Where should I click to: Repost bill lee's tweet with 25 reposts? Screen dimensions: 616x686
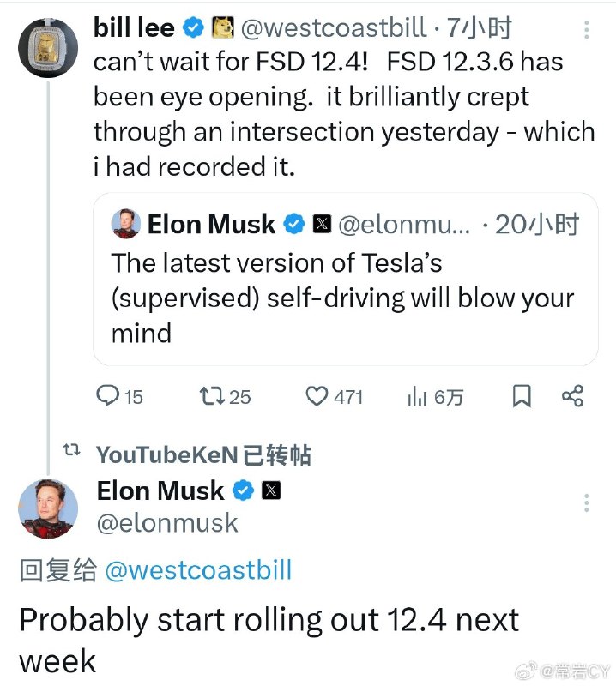(x=225, y=396)
